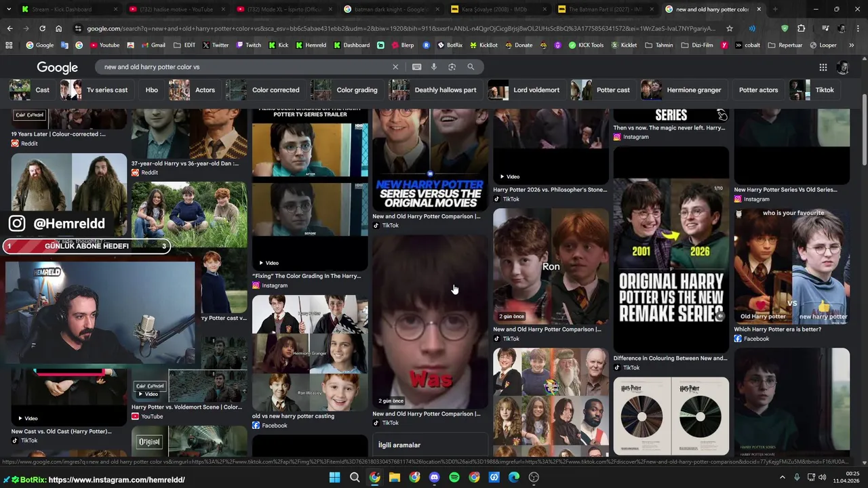Open Original Harry Potter vs remake thumbnail
The height and width of the screenshot is (488, 868).
pyautogui.click(x=671, y=249)
